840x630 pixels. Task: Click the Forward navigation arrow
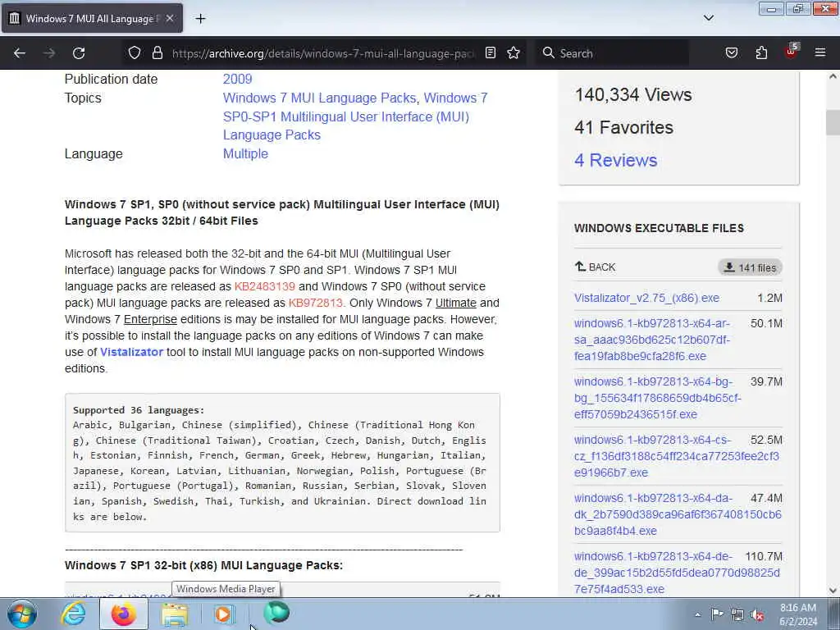(49, 53)
